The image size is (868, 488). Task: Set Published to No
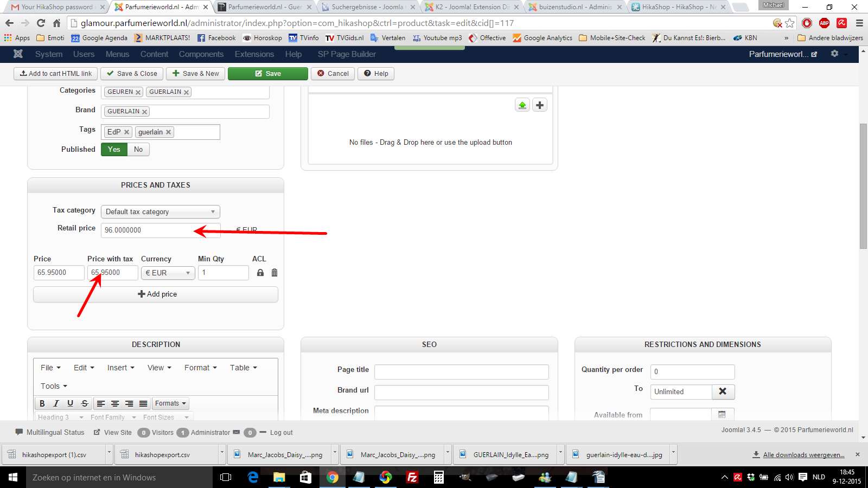[x=138, y=150]
